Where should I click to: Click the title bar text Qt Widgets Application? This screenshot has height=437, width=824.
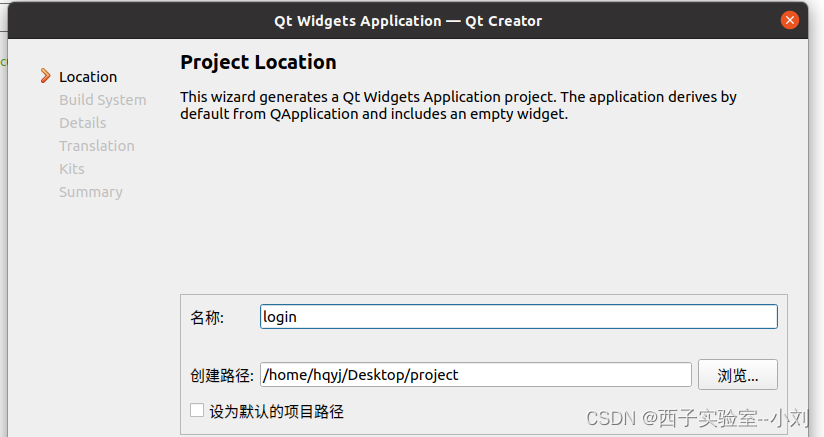coord(358,21)
